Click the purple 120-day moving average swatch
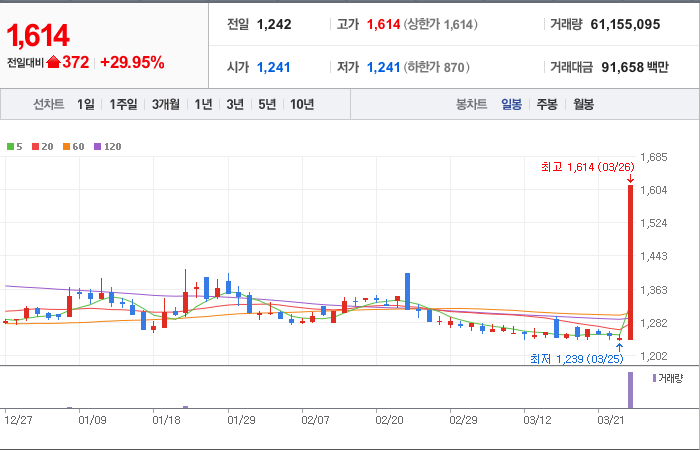This screenshot has height=450, width=700. pos(98,146)
